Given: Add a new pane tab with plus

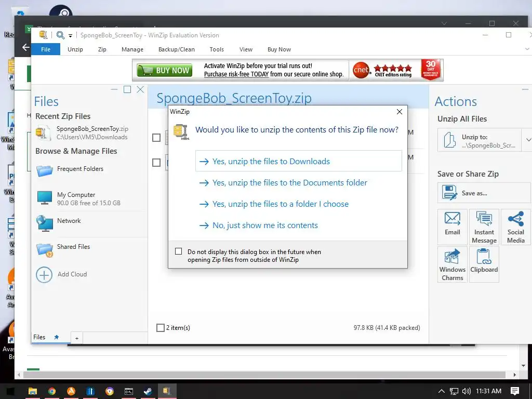Looking at the screenshot, I should click(x=77, y=338).
